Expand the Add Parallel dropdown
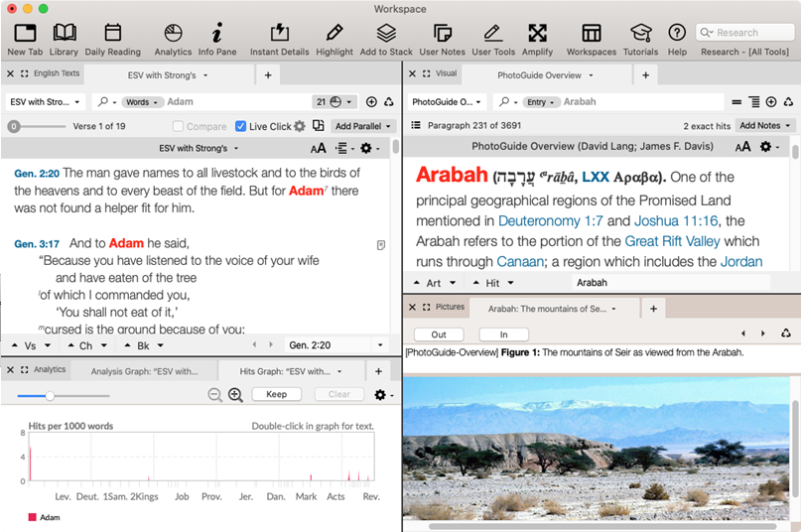The image size is (801, 532). [x=364, y=126]
